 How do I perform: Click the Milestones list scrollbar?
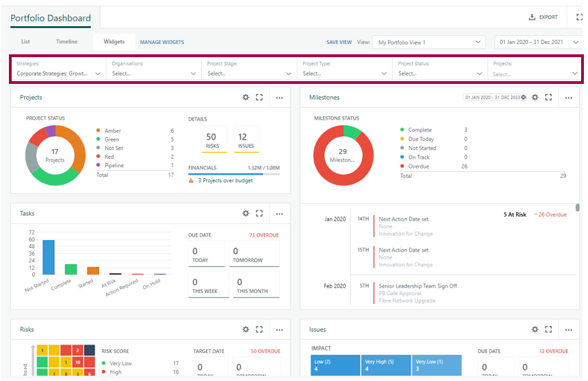point(578,207)
